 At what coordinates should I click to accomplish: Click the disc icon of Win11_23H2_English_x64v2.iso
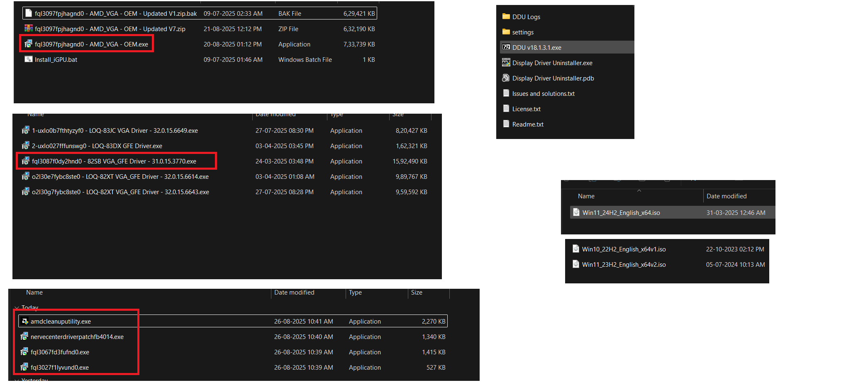click(575, 264)
